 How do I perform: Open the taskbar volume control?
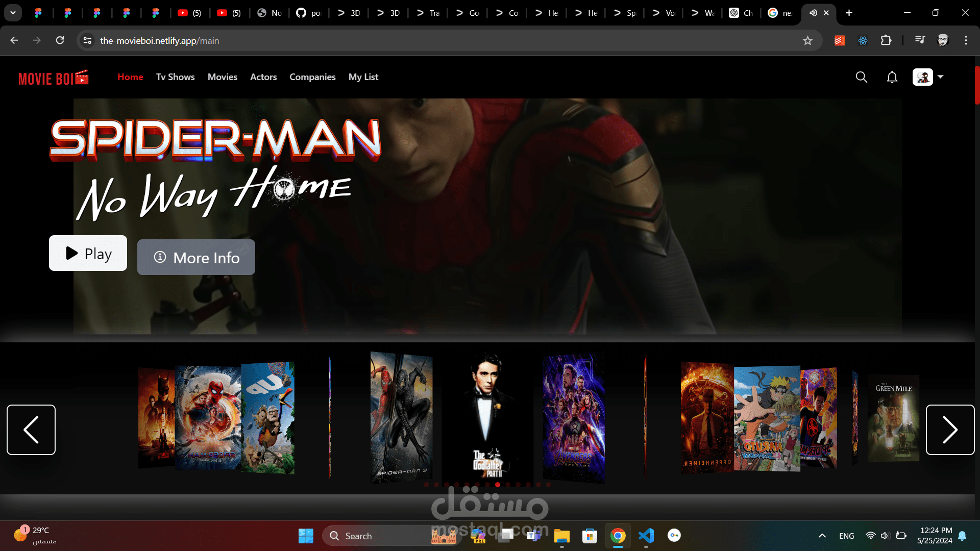[885, 536]
